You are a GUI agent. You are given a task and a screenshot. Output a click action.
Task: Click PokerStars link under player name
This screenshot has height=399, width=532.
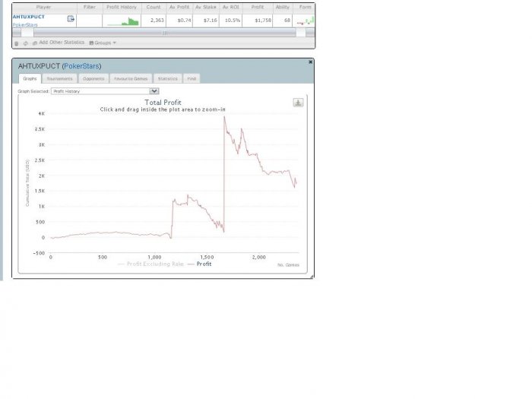tap(25, 25)
